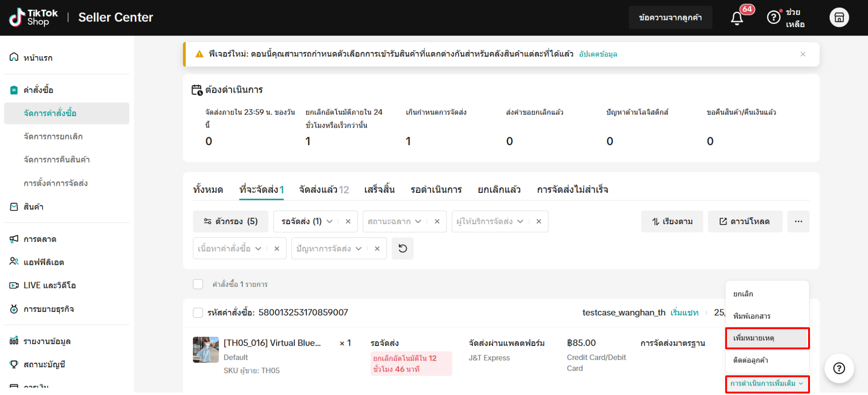Switch to the จัดส่งแล้ว 12 tab

[x=324, y=190]
